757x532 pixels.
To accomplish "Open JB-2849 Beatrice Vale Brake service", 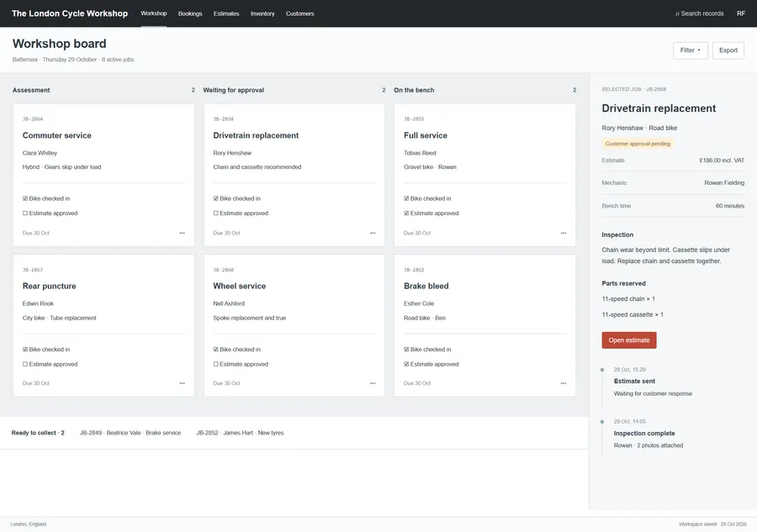I will click(130, 433).
